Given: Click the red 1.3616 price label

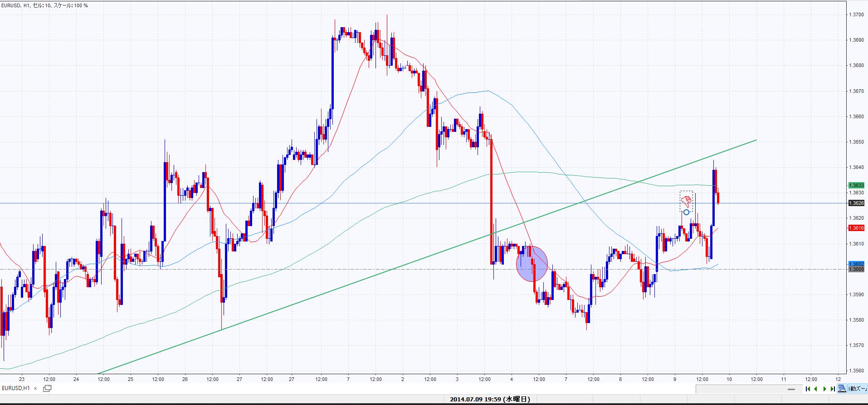Looking at the screenshot, I should (x=856, y=228).
